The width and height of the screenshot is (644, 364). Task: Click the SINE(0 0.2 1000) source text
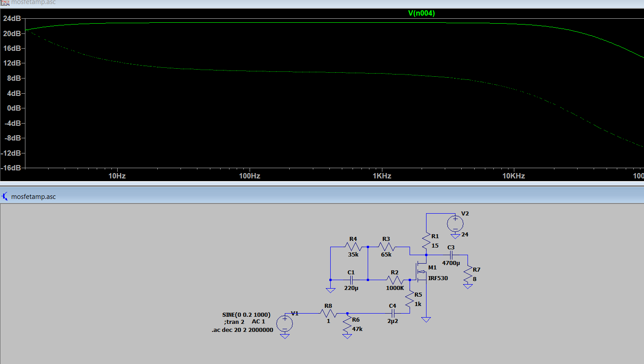246,315
